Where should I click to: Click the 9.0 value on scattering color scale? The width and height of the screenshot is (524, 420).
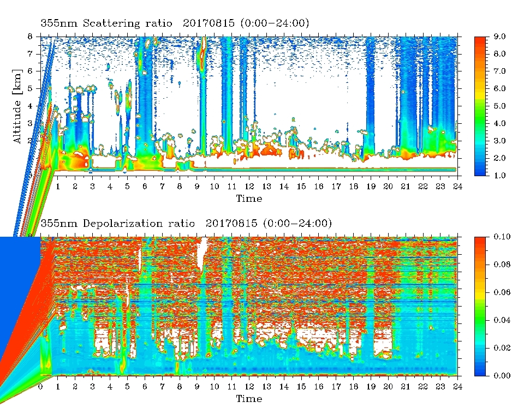click(499, 37)
